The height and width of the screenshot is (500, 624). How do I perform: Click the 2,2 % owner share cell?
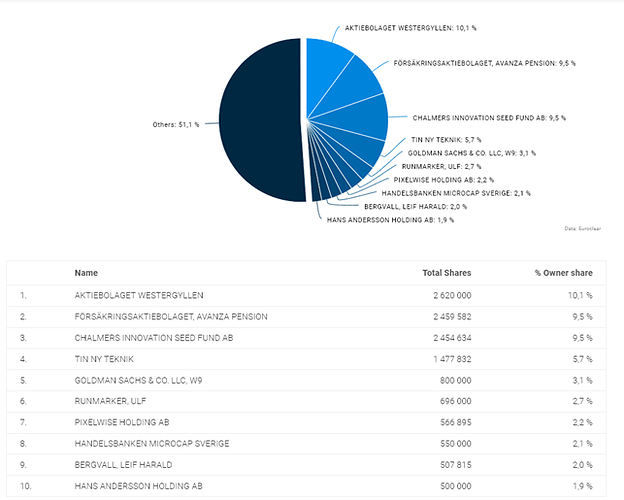coord(583,422)
